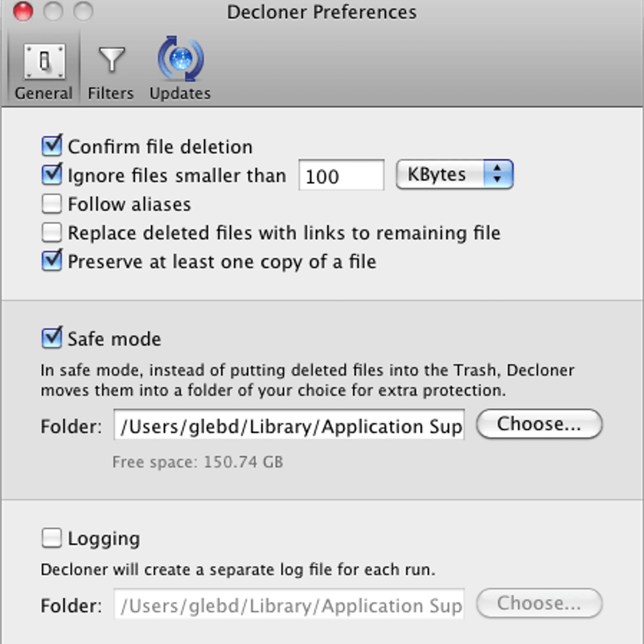The image size is (644, 644).
Task: Click the Safe mode folder path field
Action: [x=289, y=425]
